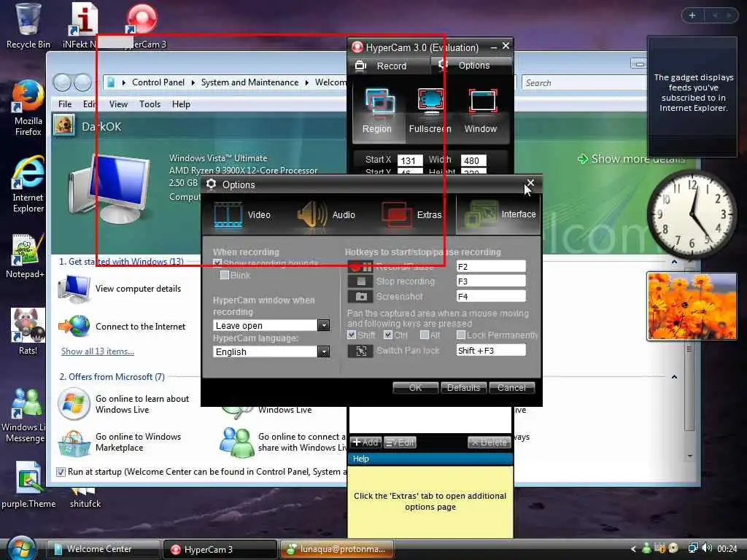Click the Add button in HyperCam
Screen dimensions: 747x560
point(365,443)
